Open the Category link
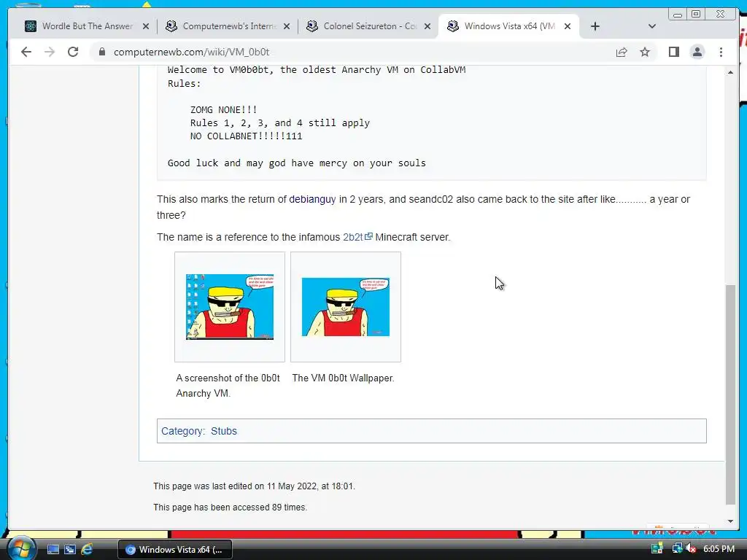This screenshot has height=560, width=747. (182, 431)
